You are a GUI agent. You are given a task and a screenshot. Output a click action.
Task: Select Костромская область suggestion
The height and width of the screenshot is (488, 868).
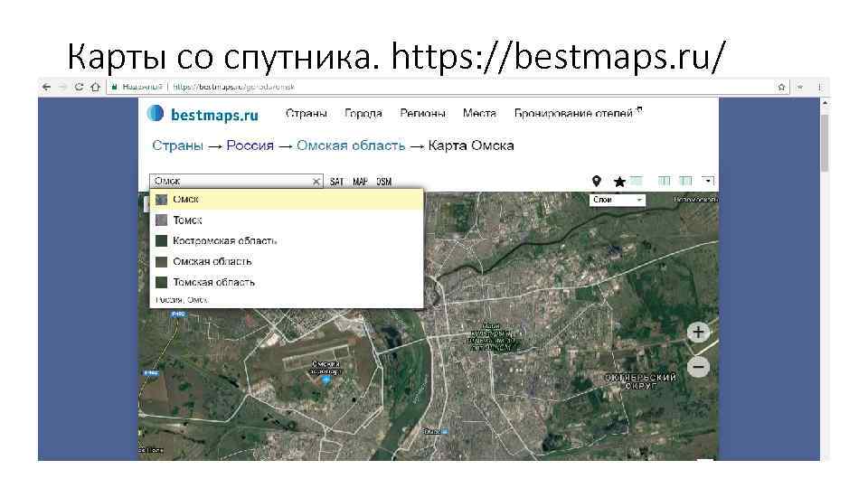click(287, 240)
